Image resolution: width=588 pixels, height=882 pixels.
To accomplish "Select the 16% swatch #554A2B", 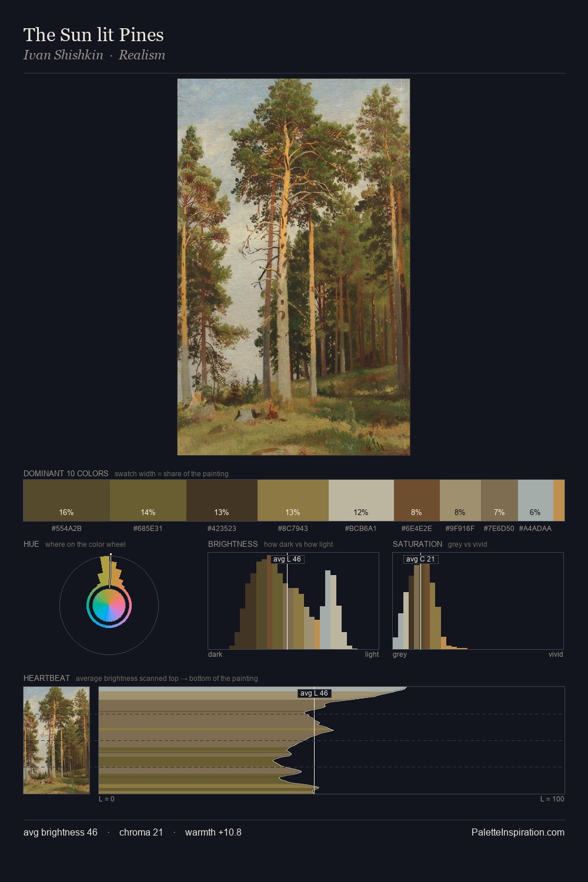I will (x=66, y=500).
